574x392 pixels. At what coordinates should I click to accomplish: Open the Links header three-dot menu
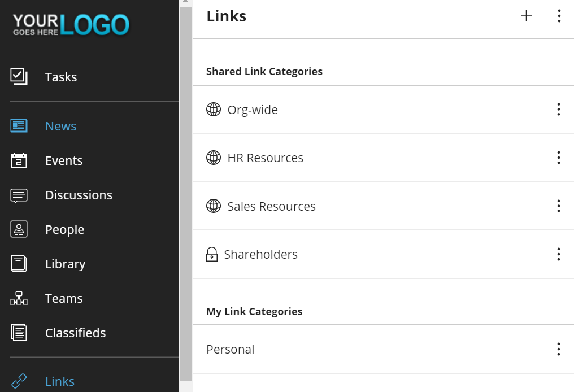[559, 16]
